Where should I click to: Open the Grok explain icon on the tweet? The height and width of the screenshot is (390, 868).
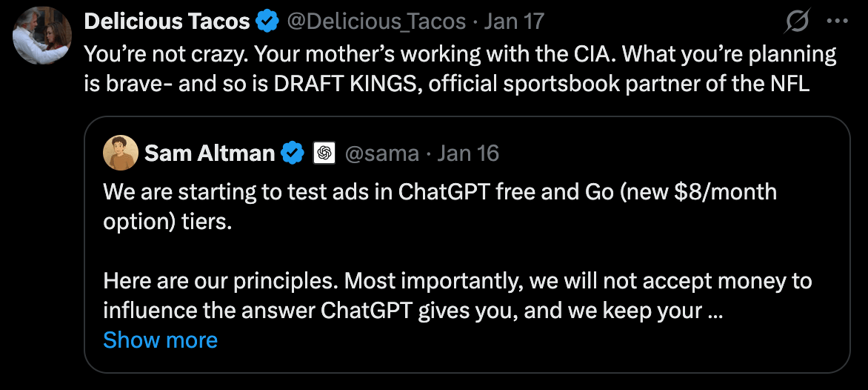[797, 22]
